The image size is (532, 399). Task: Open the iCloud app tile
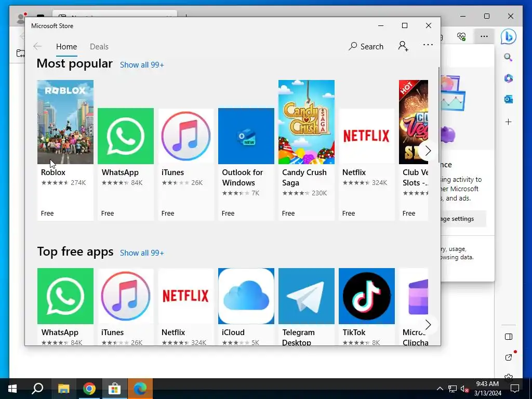pos(246,307)
